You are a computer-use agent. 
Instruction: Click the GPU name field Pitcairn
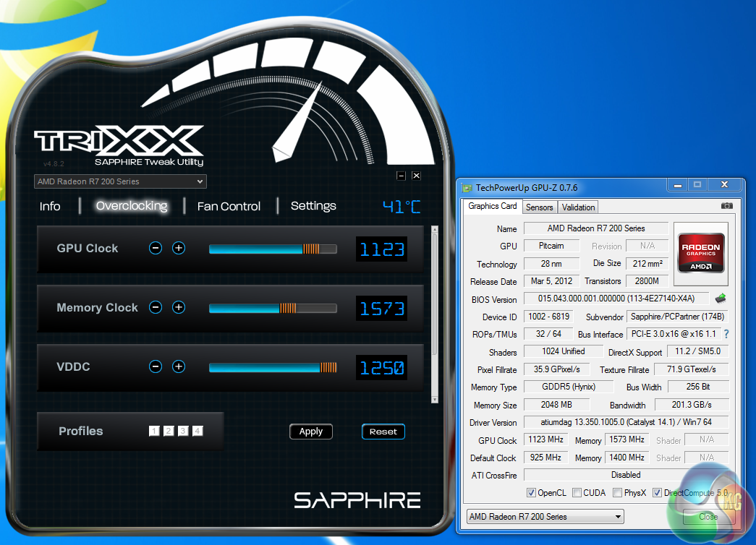coord(551,246)
